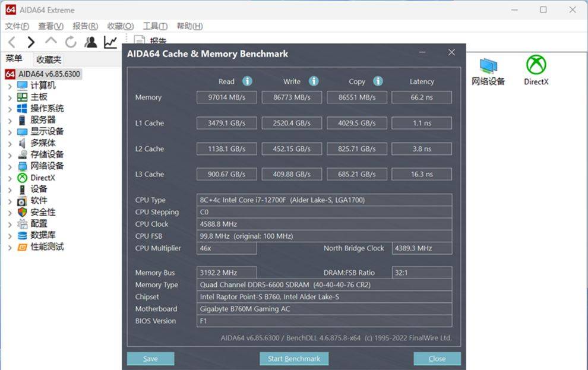Expand the 计算机 tree node
Viewport: 588px width, 370px height.
coord(10,86)
